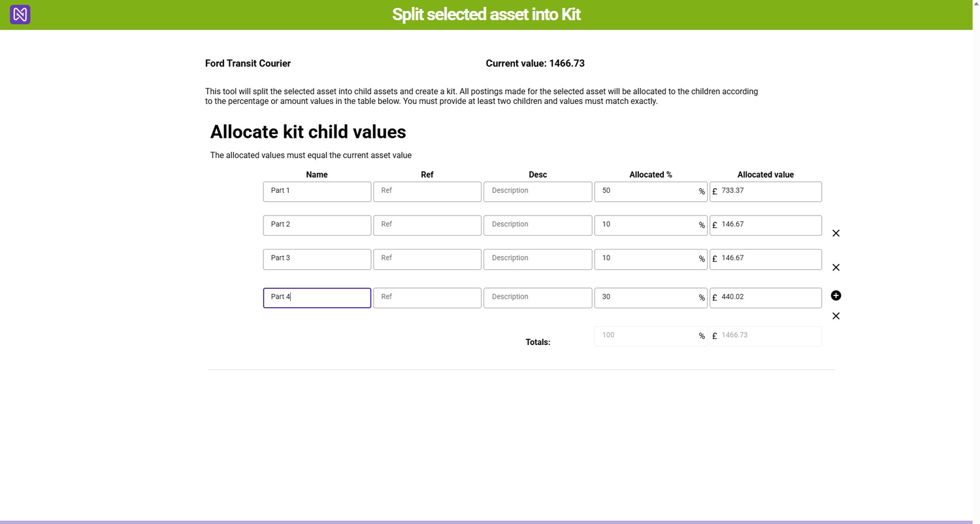Click the Part 2 name field
The image size is (980, 524).
pos(317,225)
